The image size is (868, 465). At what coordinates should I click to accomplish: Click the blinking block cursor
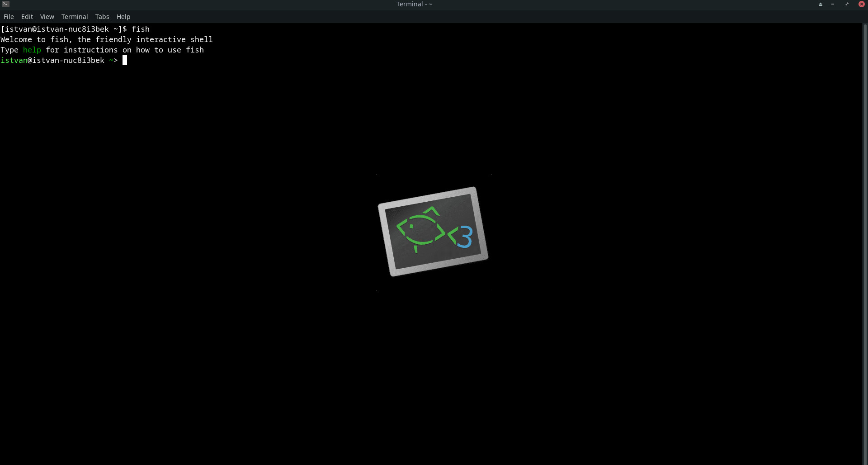click(125, 60)
